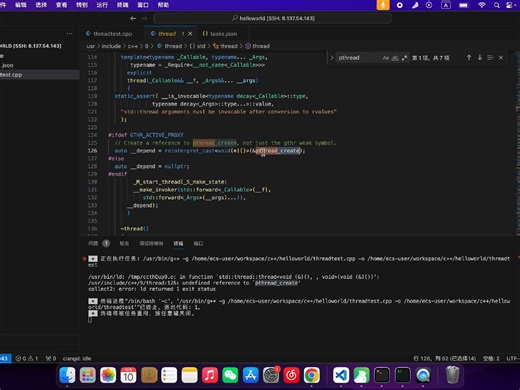Open System Settings from the Dock
The height and width of the screenshot is (390, 520).
pos(271,375)
